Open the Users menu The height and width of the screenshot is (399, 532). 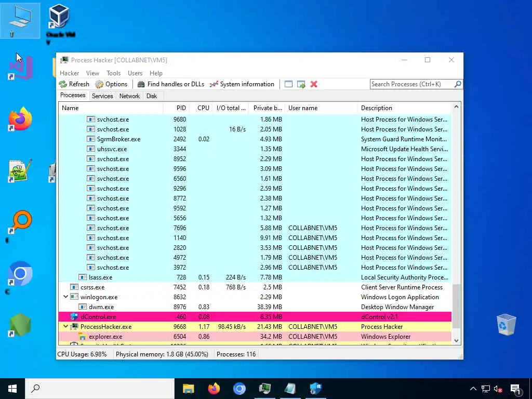coord(135,73)
